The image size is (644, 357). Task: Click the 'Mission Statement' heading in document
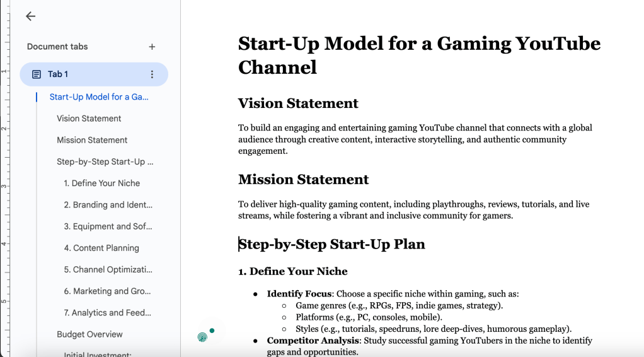[303, 180]
